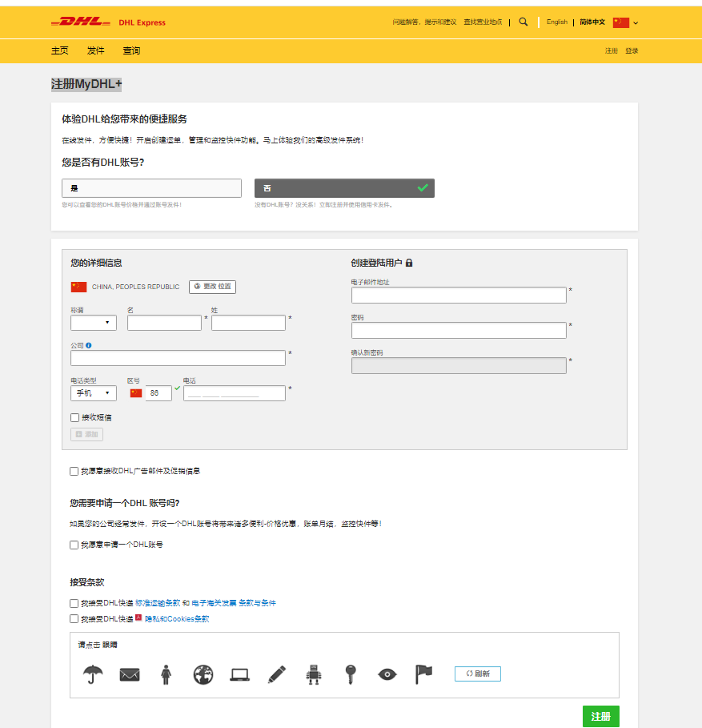Click the flag captcha icon
The width and height of the screenshot is (702, 728).
pyautogui.click(x=423, y=674)
